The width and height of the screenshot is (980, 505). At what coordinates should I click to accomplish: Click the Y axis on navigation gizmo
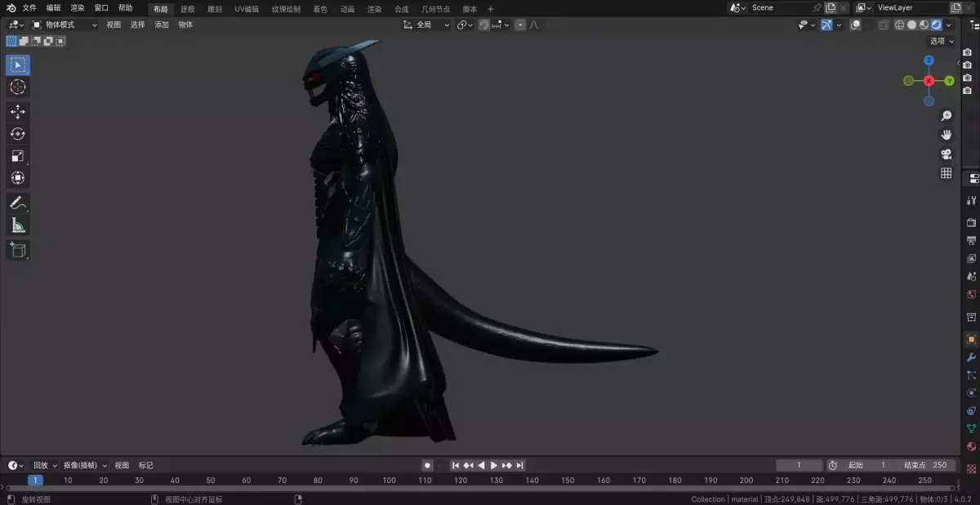tap(950, 81)
